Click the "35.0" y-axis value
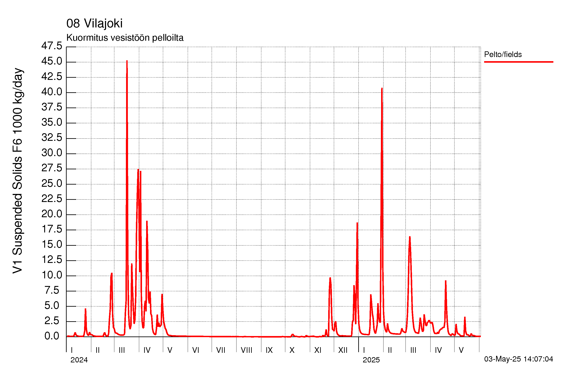The width and height of the screenshot is (588, 370). (52, 123)
